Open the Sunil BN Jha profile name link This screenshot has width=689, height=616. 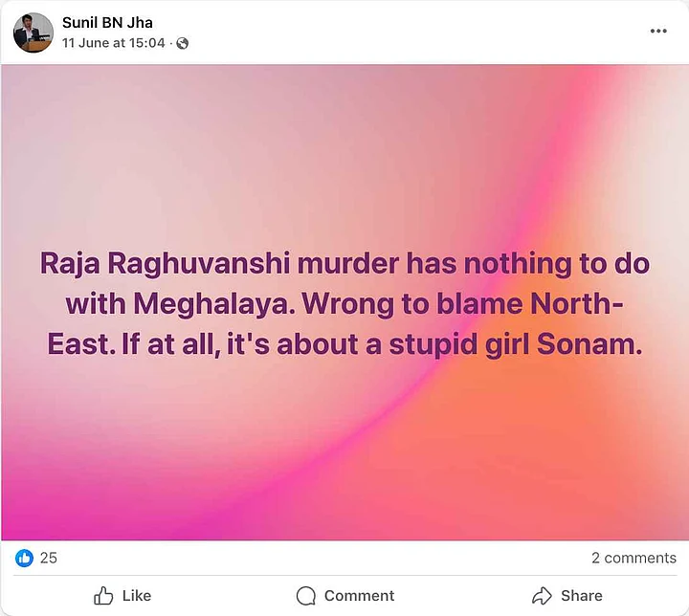[x=107, y=22]
